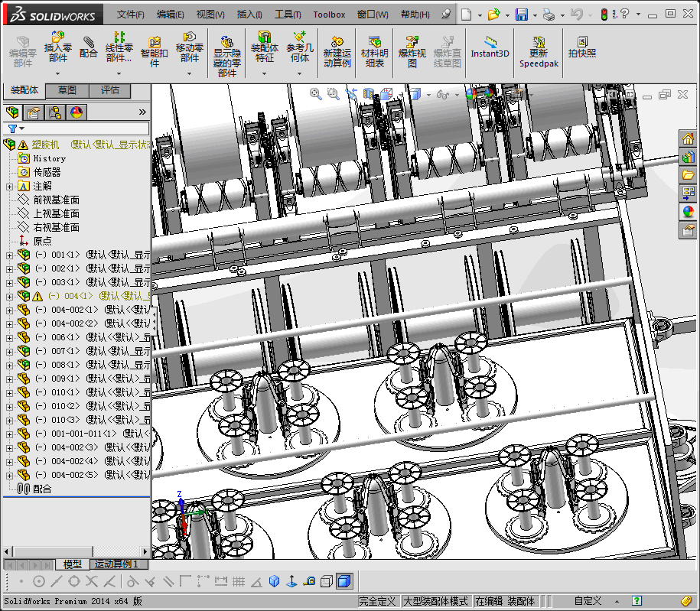This screenshot has height=611, width=700.
Task: Switch to the 运动算例 1 tab
Action: 116,564
